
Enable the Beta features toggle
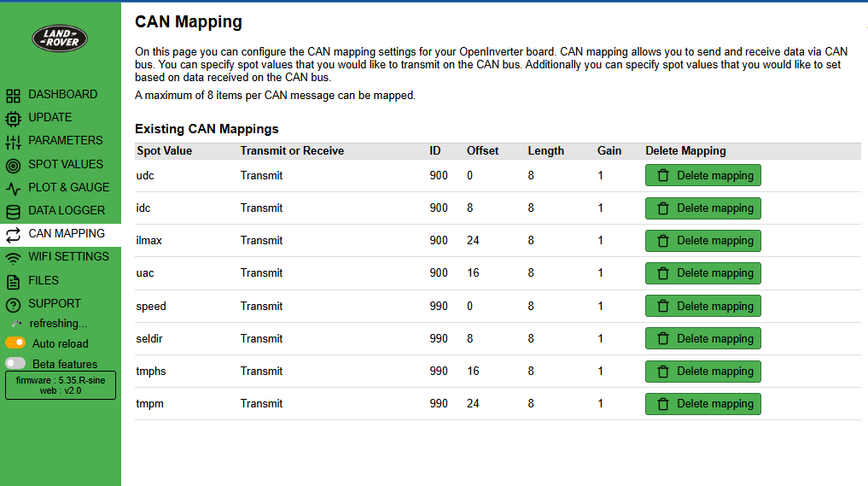(15, 364)
